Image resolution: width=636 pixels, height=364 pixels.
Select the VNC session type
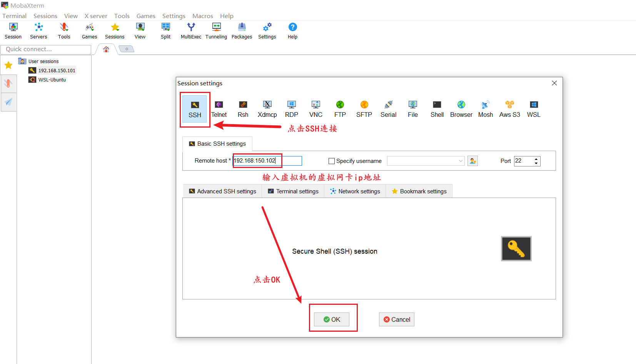(x=316, y=109)
